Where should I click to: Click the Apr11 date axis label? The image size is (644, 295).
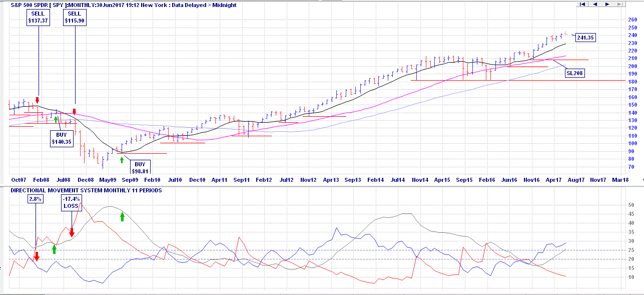pos(219,179)
